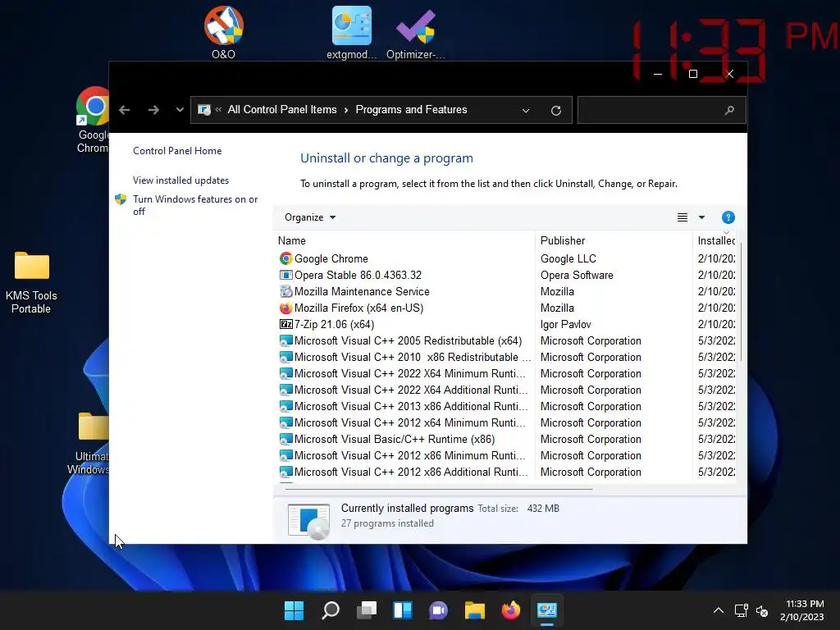Open the Optimizer desktop shortcut

[x=416, y=33]
